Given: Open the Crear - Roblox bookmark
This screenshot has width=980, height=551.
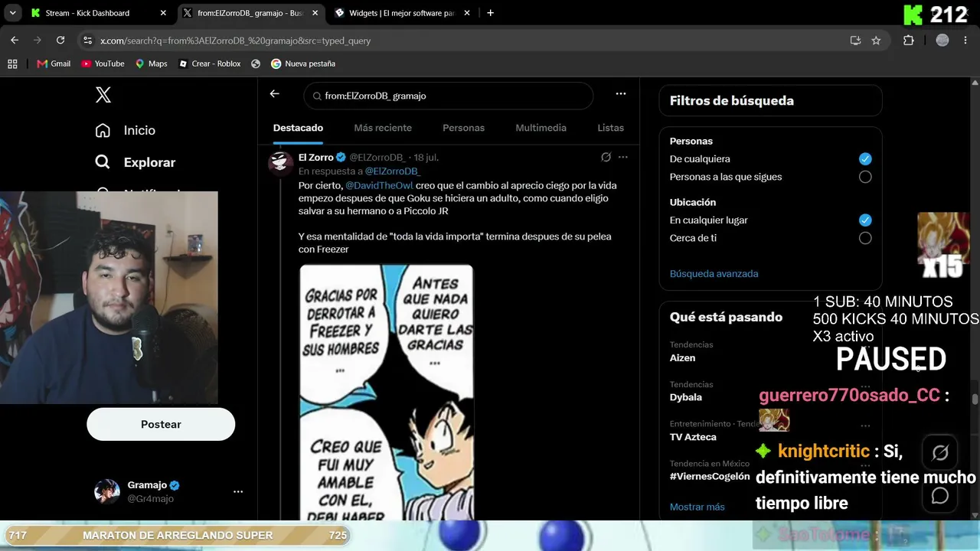Looking at the screenshot, I should coord(210,64).
